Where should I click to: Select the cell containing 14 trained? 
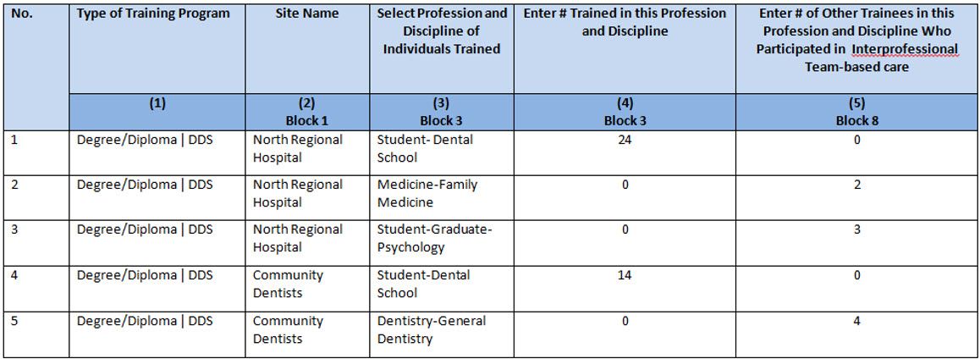[625, 275]
